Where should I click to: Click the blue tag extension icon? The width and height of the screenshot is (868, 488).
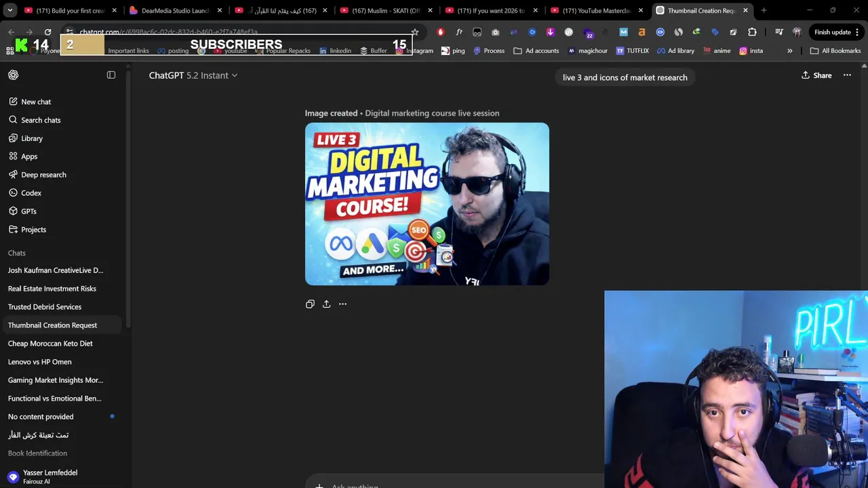pyautogui.click(x=715, y=32)
